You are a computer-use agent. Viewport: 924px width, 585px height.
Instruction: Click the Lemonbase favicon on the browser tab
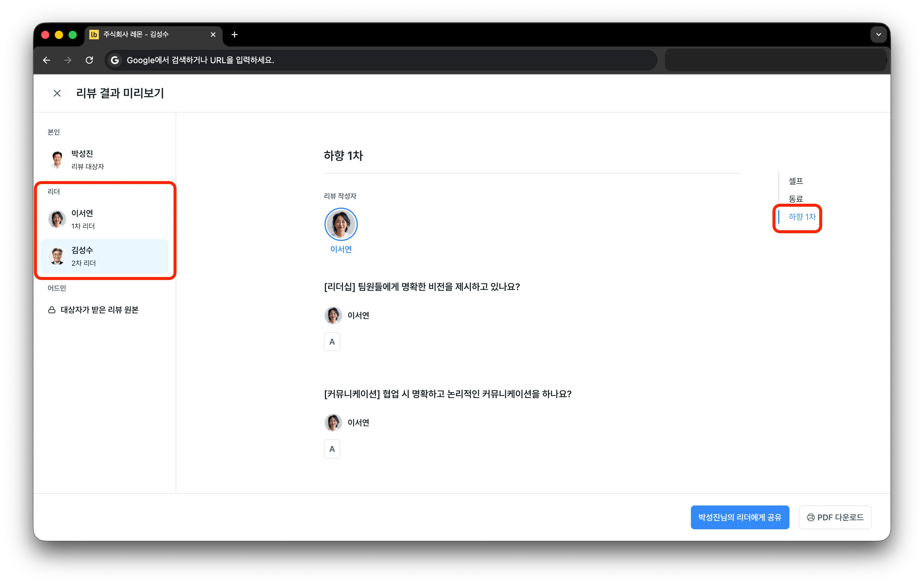(94, 35)
